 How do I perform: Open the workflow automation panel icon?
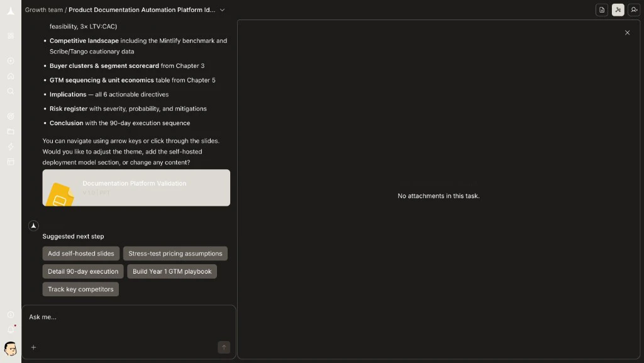pos(618,10)
